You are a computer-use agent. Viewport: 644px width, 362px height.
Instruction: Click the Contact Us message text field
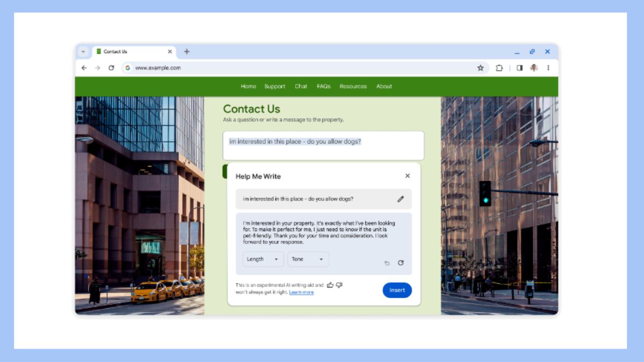323,145
